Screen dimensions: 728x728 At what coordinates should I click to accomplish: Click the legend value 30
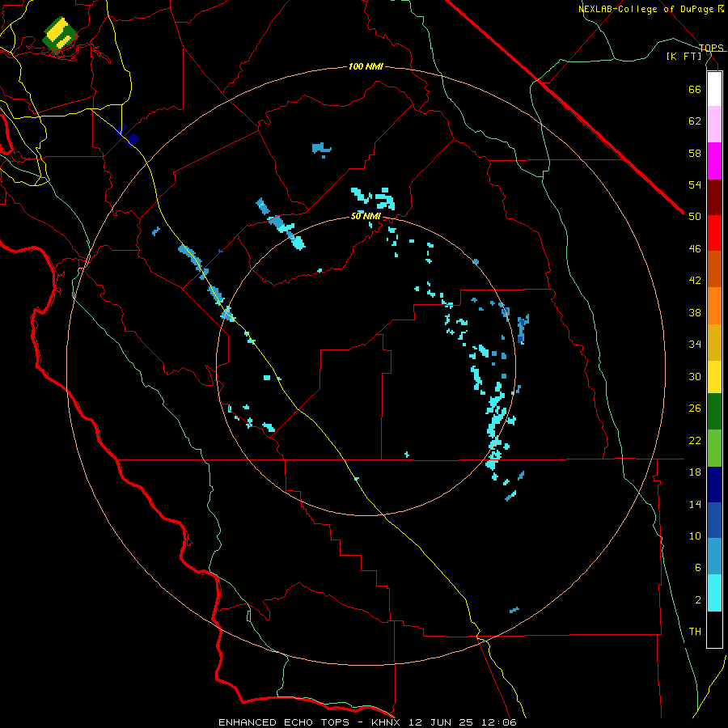(695, 376)
